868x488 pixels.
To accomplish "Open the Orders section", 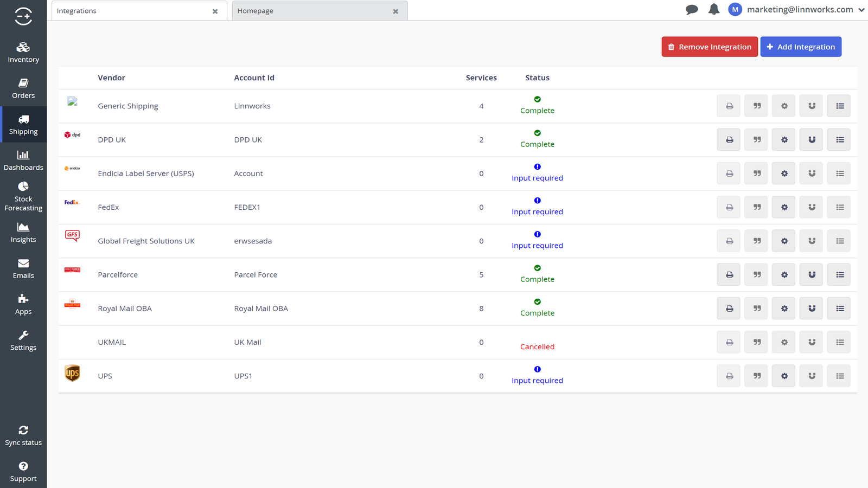I will point(23,88).
